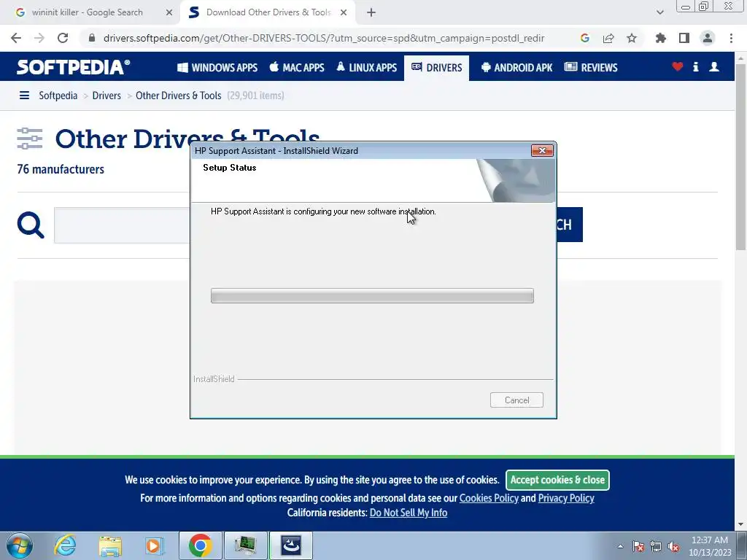Click the 76 manufacturers text
This screenshot has width=747, height=560.
pos(61,169)
